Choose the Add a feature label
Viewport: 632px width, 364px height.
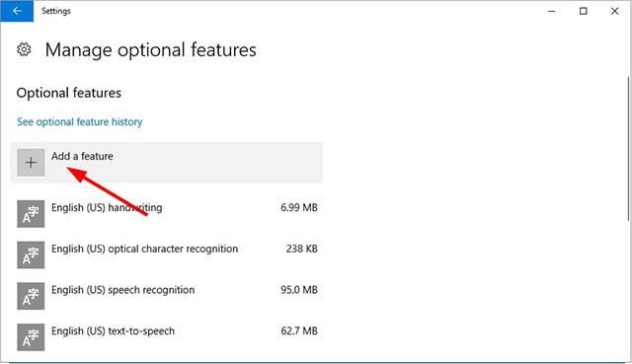click(x=82, y=156)
